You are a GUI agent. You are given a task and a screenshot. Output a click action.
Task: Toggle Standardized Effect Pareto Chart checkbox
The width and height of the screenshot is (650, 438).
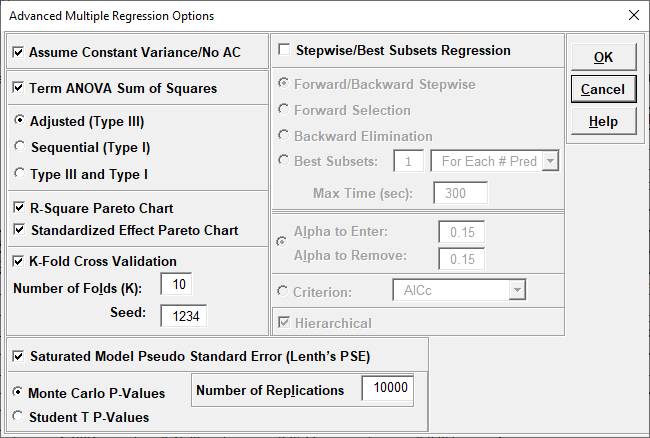[x=19, y=229]
